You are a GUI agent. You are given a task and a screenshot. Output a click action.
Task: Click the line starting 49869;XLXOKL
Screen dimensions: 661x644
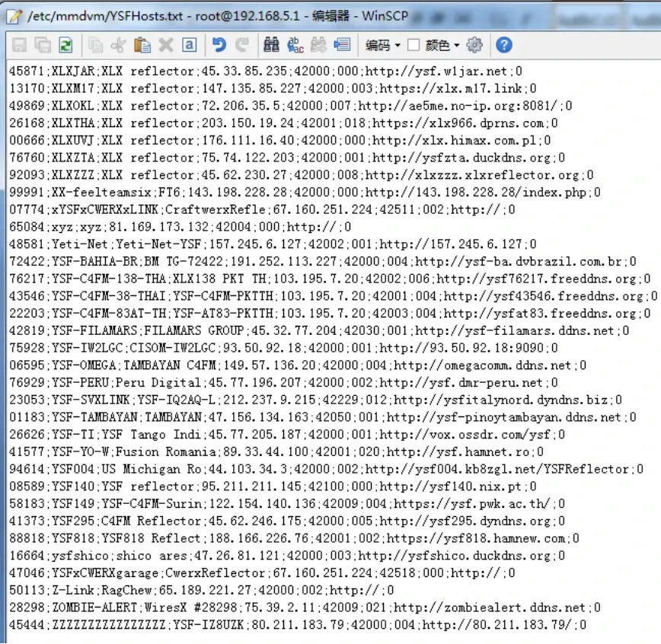point(290,106)
